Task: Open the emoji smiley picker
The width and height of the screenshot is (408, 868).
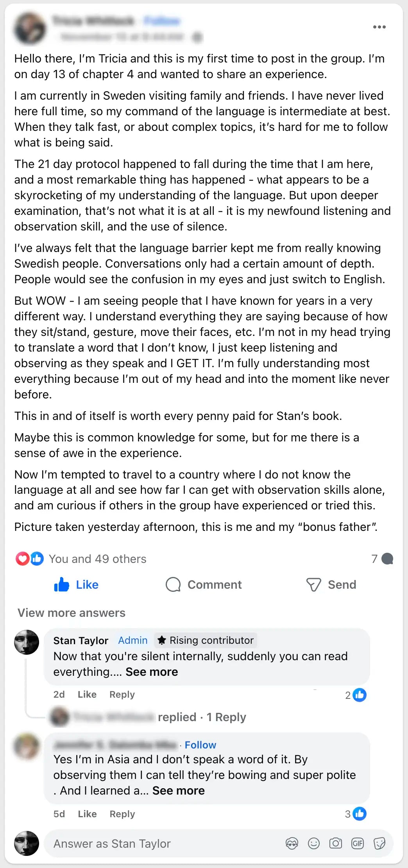Action: pyautogui.click(x=314, y=843)
